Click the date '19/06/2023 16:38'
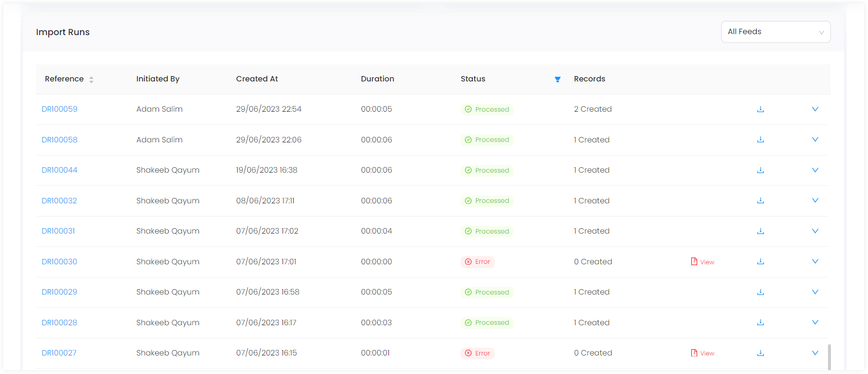The width and height of the screenshot is (868, 374). [267, 170]
